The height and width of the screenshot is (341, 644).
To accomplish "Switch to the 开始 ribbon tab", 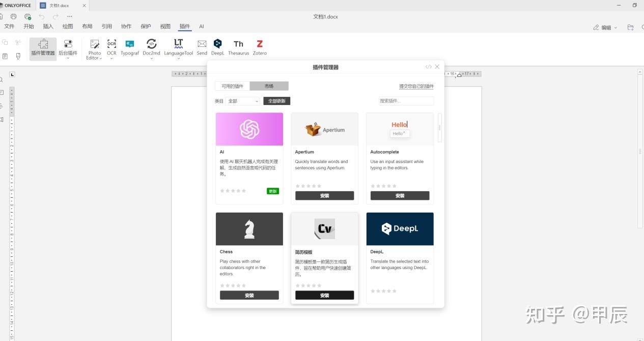I will pyautogui.click(x=29, y=27).
